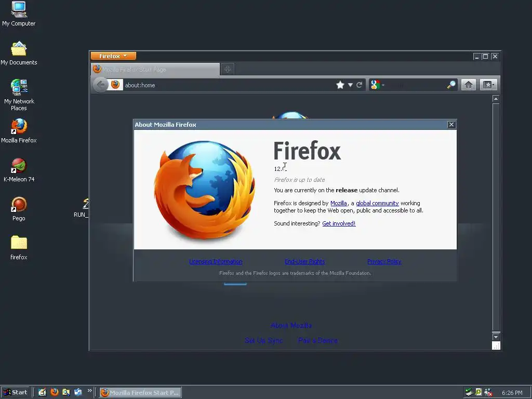Image resolution: width=532 pixels, height=399 pixels.
Task: Bookmark this page with the star icon
Action: click(340, 85)
